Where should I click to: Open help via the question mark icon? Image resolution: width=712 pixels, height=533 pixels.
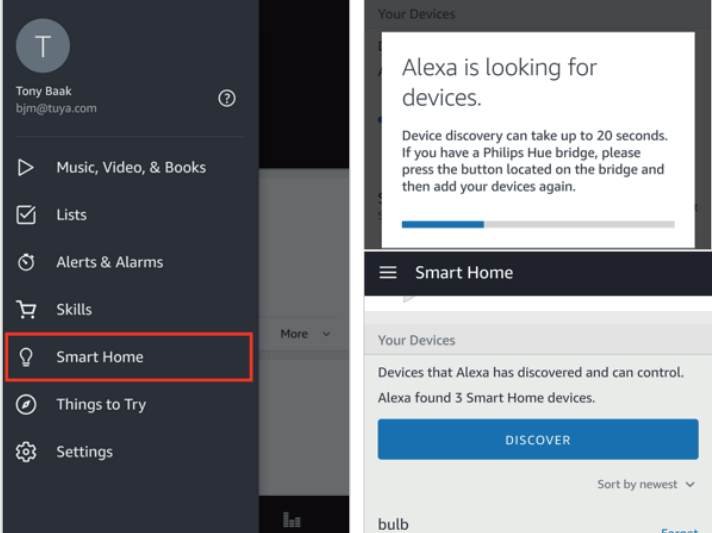tap(227, 98)
